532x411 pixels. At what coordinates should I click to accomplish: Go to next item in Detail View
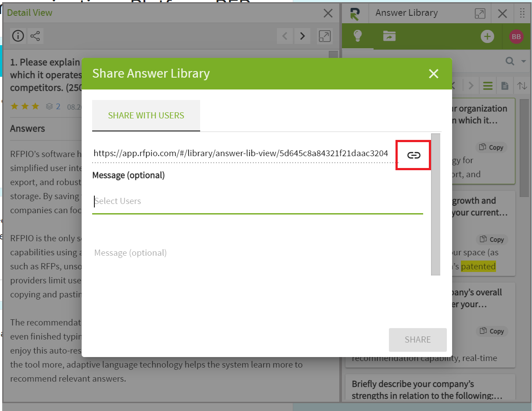coord(302,36)
